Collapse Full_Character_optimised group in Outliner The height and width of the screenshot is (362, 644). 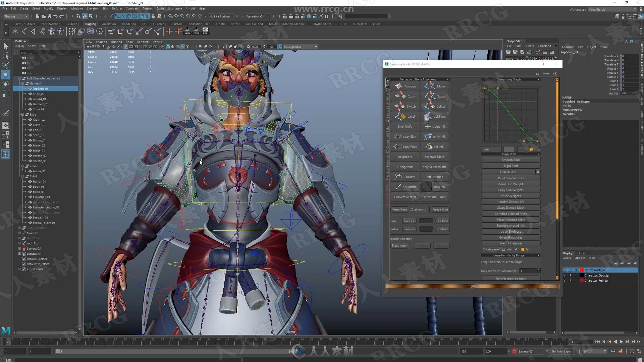click(19, 78)
